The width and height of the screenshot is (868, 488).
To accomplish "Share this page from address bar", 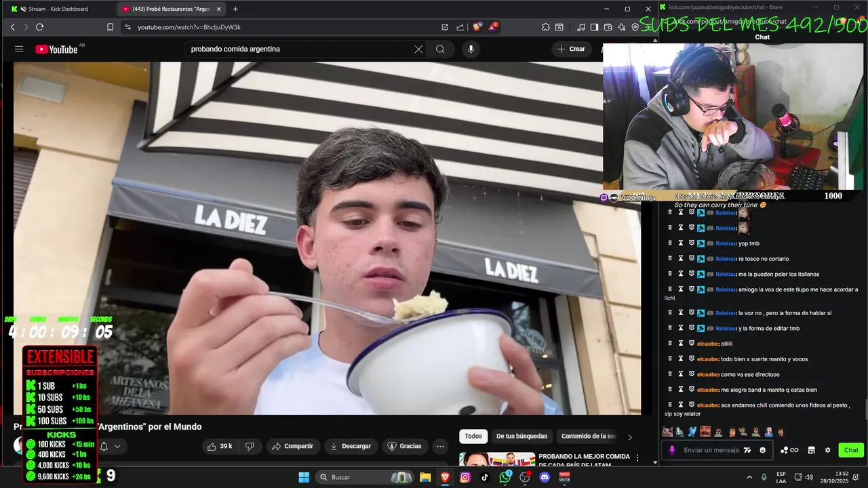I will coord(460,27).
